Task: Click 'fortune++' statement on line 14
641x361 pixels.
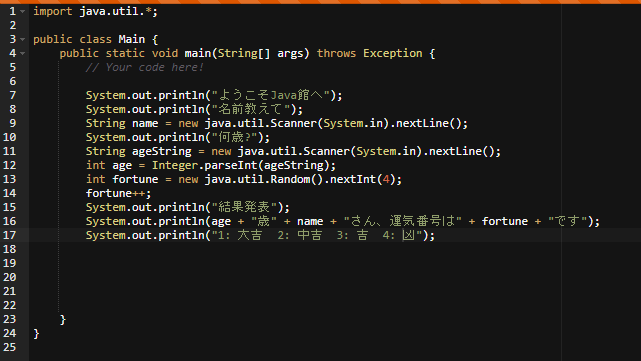Action: 119,193
